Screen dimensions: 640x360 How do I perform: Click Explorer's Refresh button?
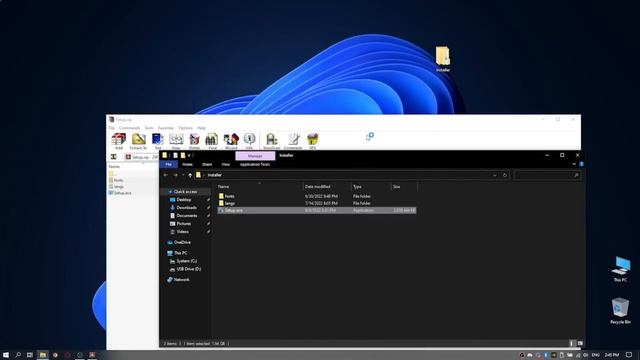(505, 175)
